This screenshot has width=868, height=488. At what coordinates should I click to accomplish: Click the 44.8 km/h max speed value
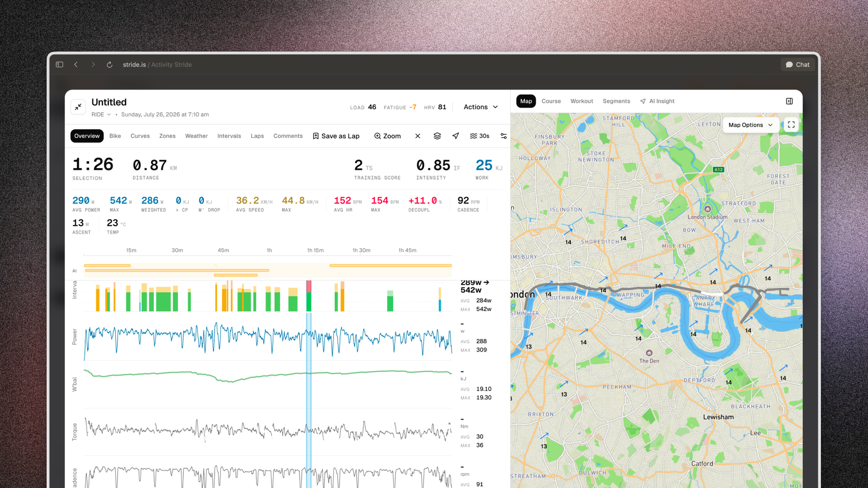[x=293, y=200]
